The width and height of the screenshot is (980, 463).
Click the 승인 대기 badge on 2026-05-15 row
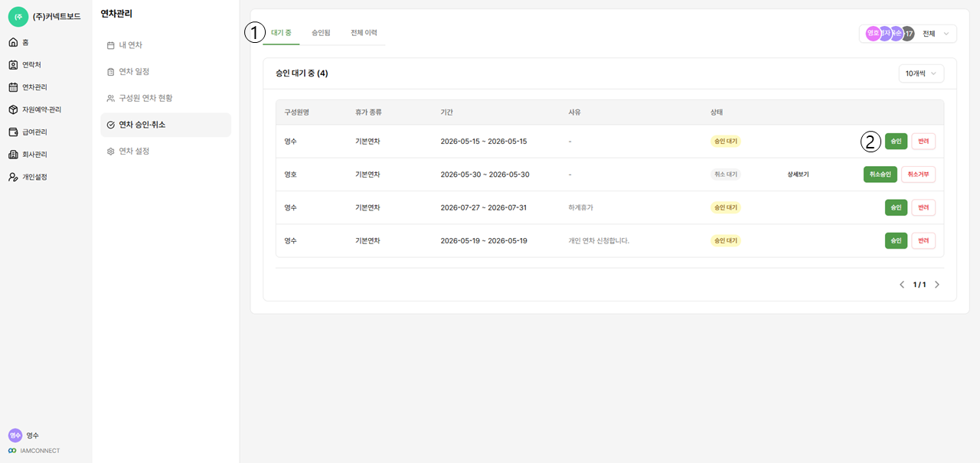726,142
